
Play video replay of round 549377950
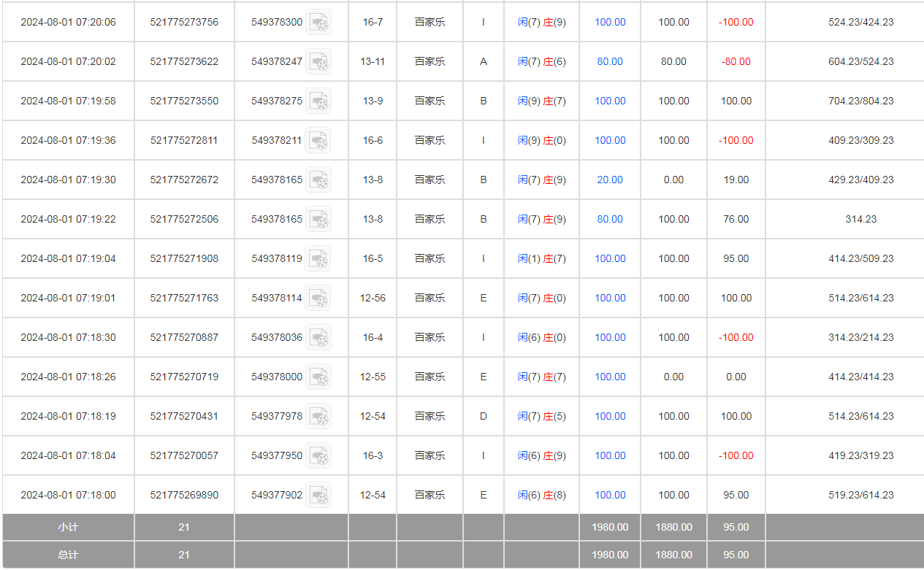[318, 456]
